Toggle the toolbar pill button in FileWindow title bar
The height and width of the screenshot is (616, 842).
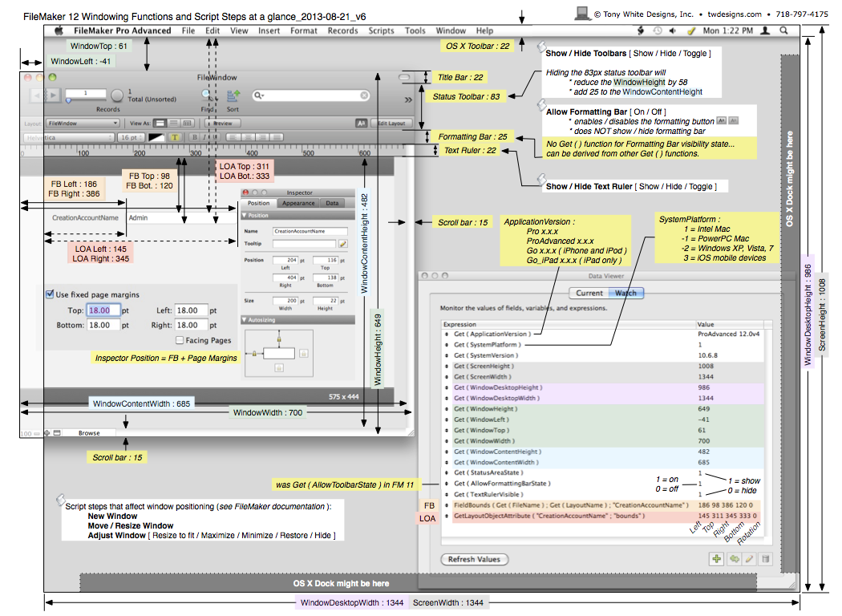404,77
